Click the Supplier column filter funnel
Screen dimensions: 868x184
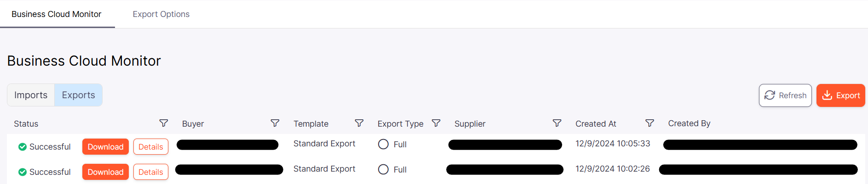point(557,123)
